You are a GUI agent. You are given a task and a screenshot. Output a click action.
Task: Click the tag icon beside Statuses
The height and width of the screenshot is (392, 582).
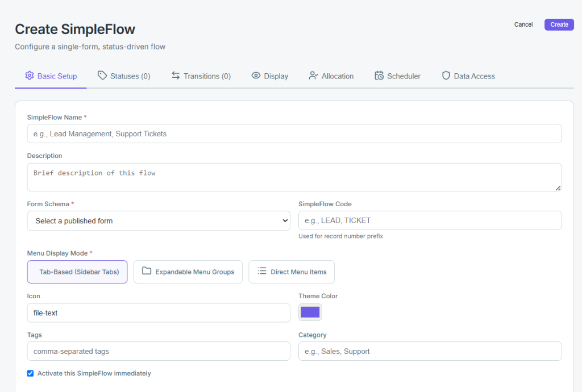[x=102, y=76]
